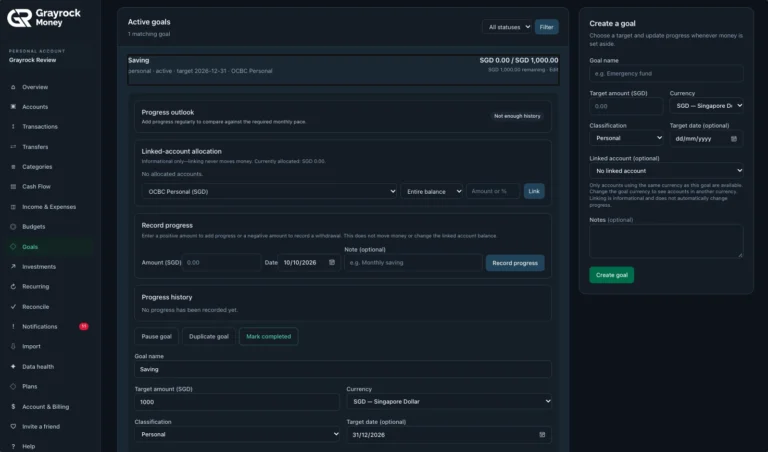
Task: Click the Income & Expenses sidebar icon
Action: [13, 207]
